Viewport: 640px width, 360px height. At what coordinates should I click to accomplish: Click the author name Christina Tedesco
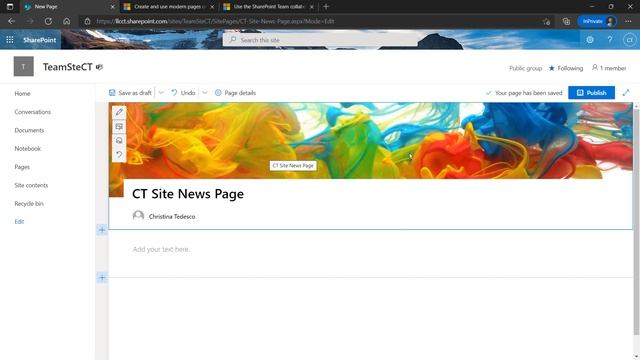click(x=172, y=216)
